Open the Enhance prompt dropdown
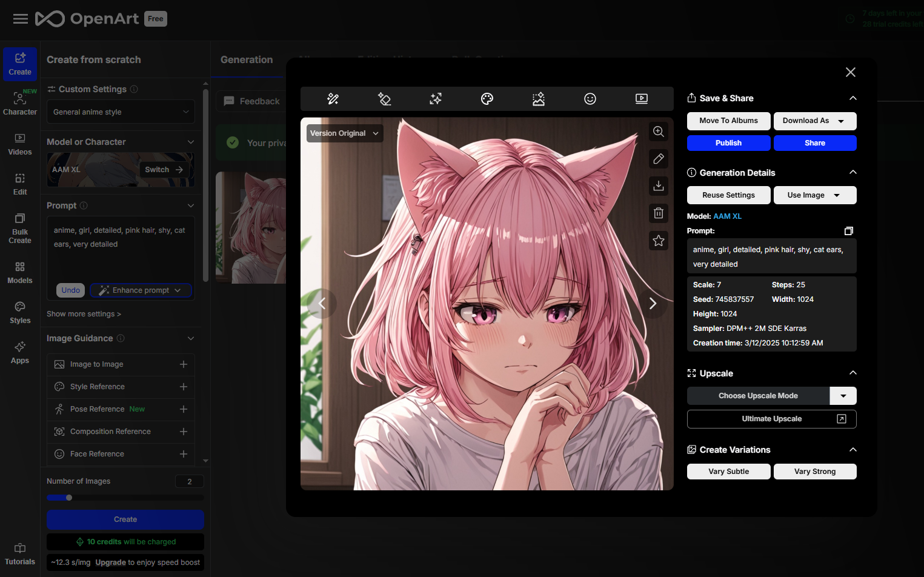Viewport: 924px width, 577px height. coord(141,290)
